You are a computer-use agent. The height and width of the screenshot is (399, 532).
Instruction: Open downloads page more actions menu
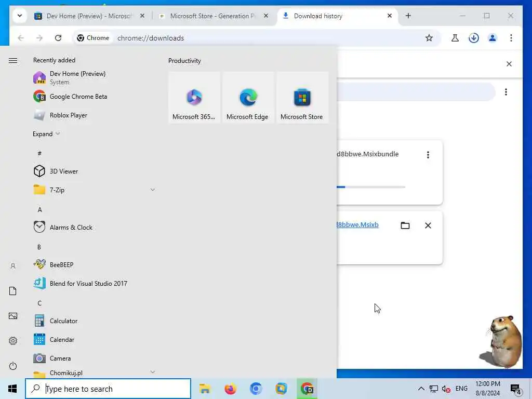(506, 92)
